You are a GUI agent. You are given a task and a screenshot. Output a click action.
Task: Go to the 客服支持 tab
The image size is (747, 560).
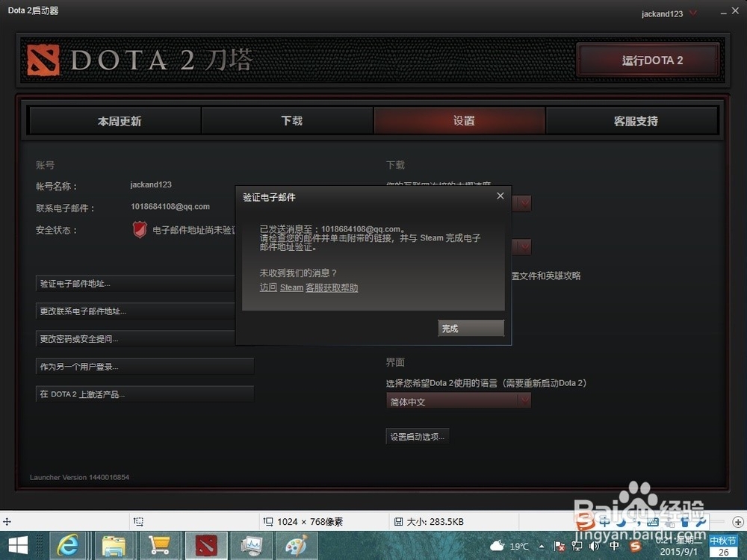[632, 121]
